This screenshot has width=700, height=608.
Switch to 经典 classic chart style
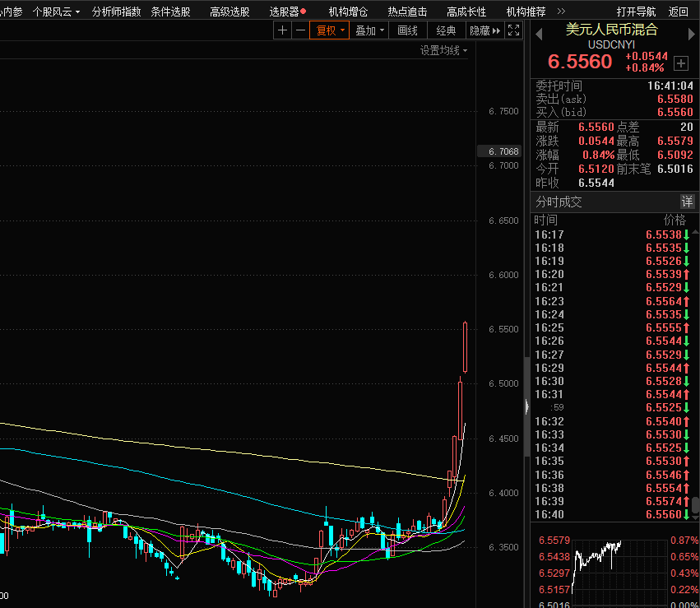point(446,30)
